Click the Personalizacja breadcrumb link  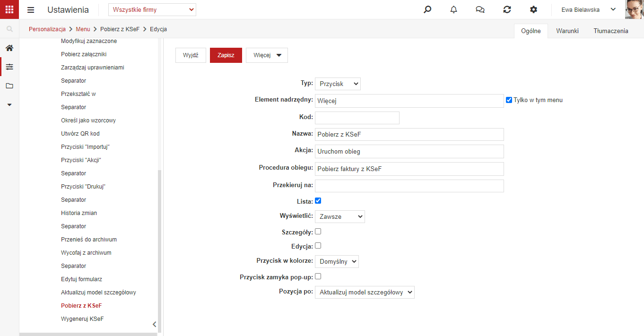tap(47, 29)
